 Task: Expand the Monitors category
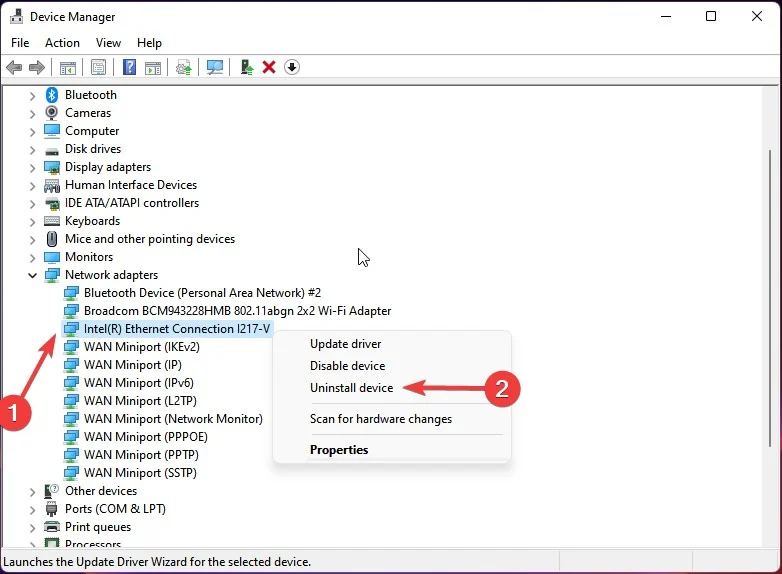(32, 257)
